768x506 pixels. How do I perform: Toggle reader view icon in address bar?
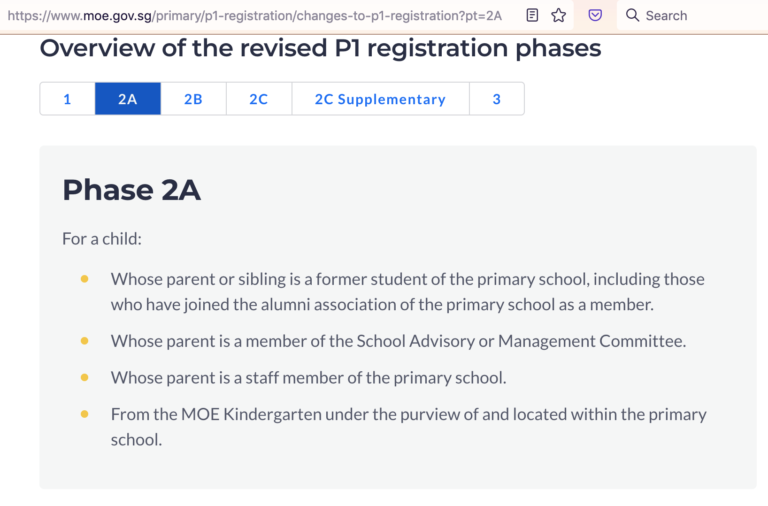pos(532,15)
